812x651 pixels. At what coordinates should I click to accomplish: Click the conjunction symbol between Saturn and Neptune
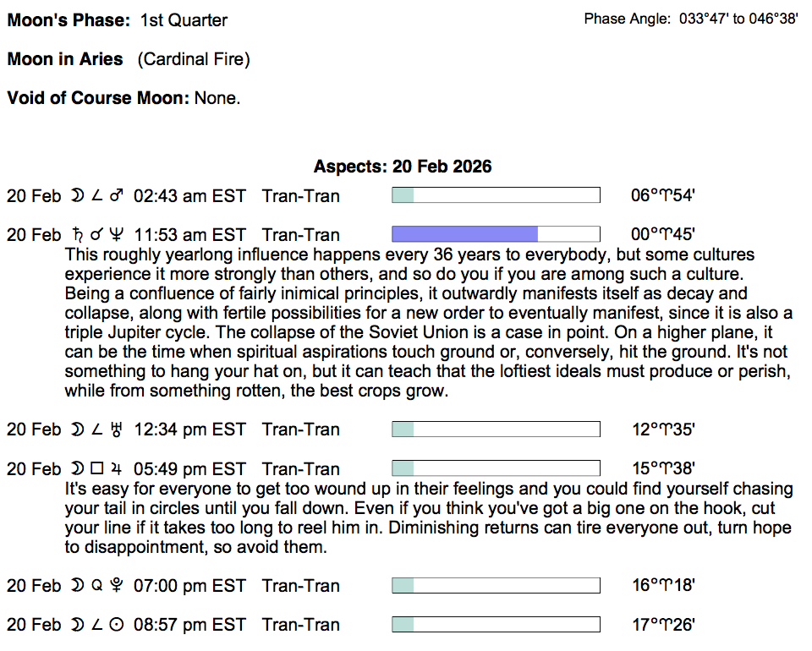tap(97, 235)
